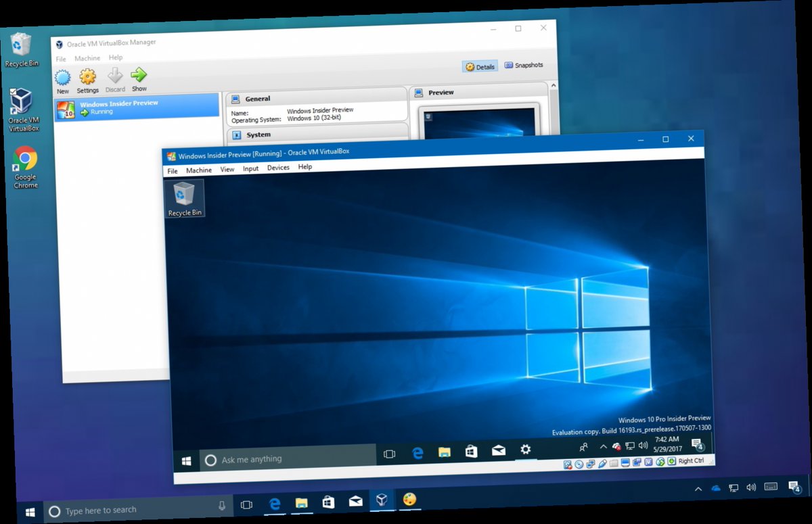Click the guest Ask me anything search box

(288, 458)
